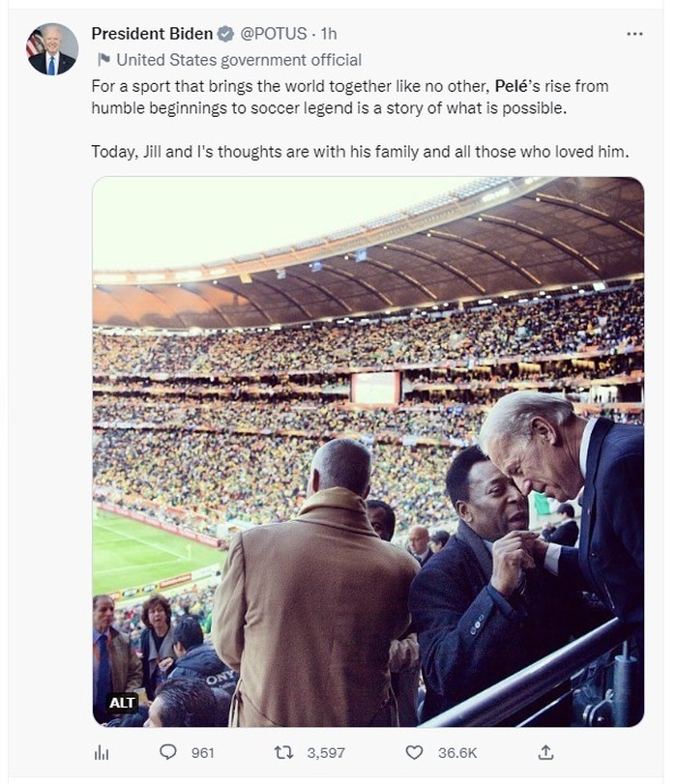Screen dimensions: 677x784
Task: Click the 3,597 retweets count
Action: point(325,752)
